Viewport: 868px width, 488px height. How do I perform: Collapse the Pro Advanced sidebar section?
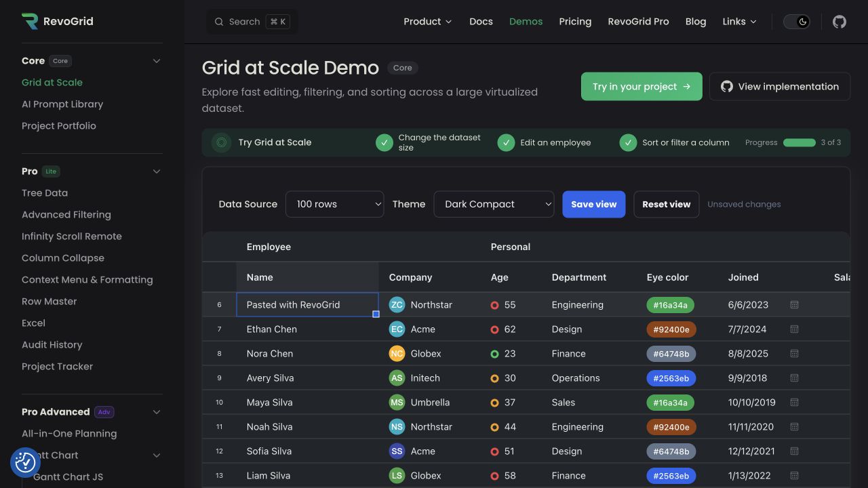tap(157, 412)
